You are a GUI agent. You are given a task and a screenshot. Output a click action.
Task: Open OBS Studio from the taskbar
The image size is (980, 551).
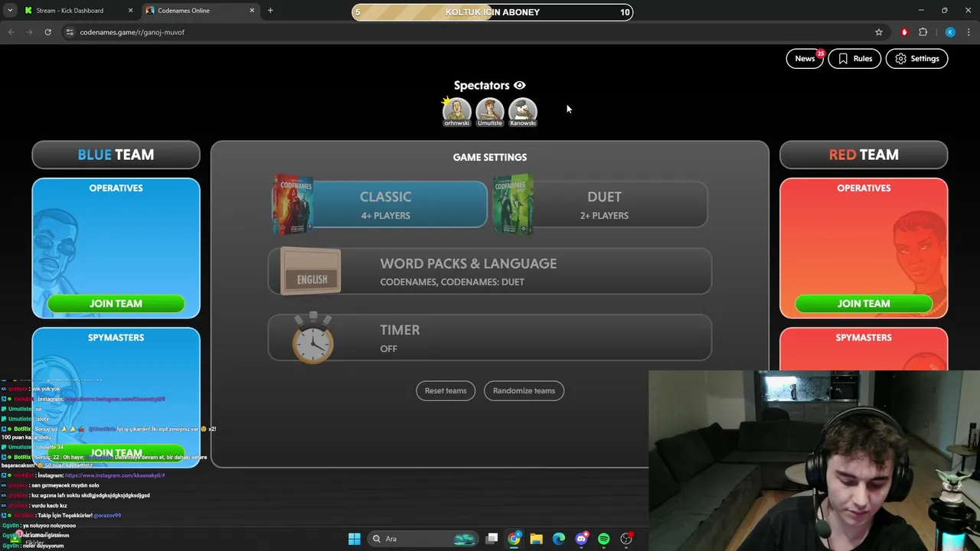click(626, 539)
